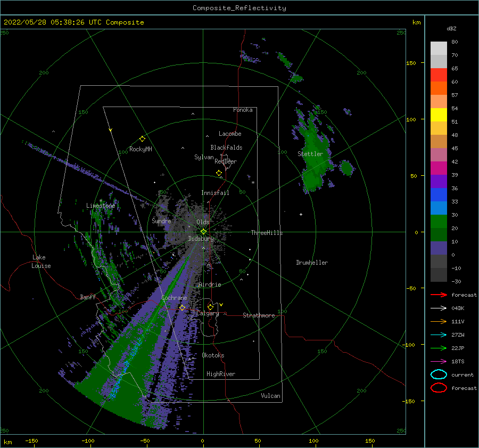479x448 pixels.
Task: Select the light gray 70-80 dBZ swatch
Action: click(x=439, y=48)
